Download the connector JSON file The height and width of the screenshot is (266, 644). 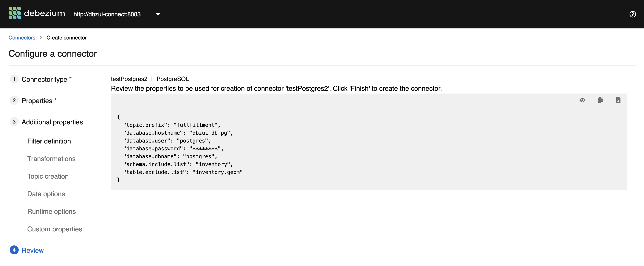click(x=618, y=100)
